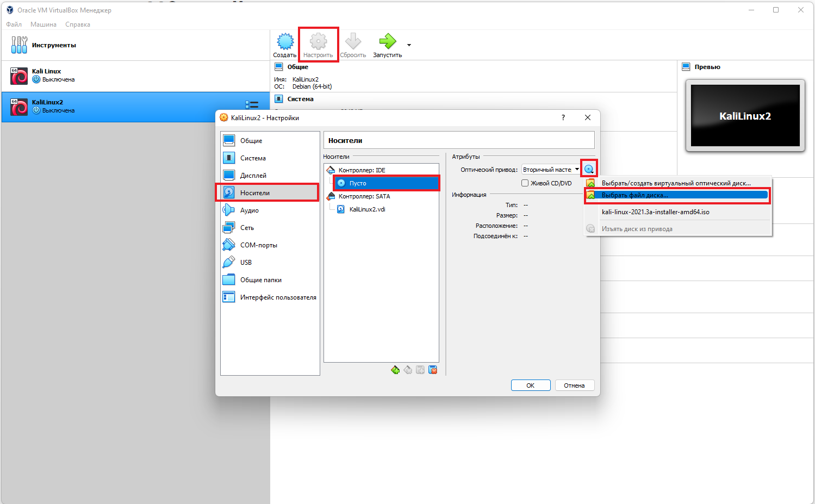Click the remove attachment icon below the tree
The height and width of the screenshot is (504, 815).
pos(433,370)
